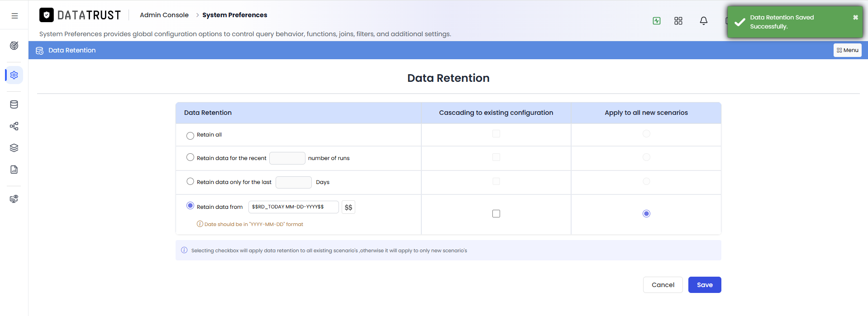This screenshot has height=316, width=868.
Task: Click the success checkmark in toast
Action: pyautogui.click(x=740, y=22)
